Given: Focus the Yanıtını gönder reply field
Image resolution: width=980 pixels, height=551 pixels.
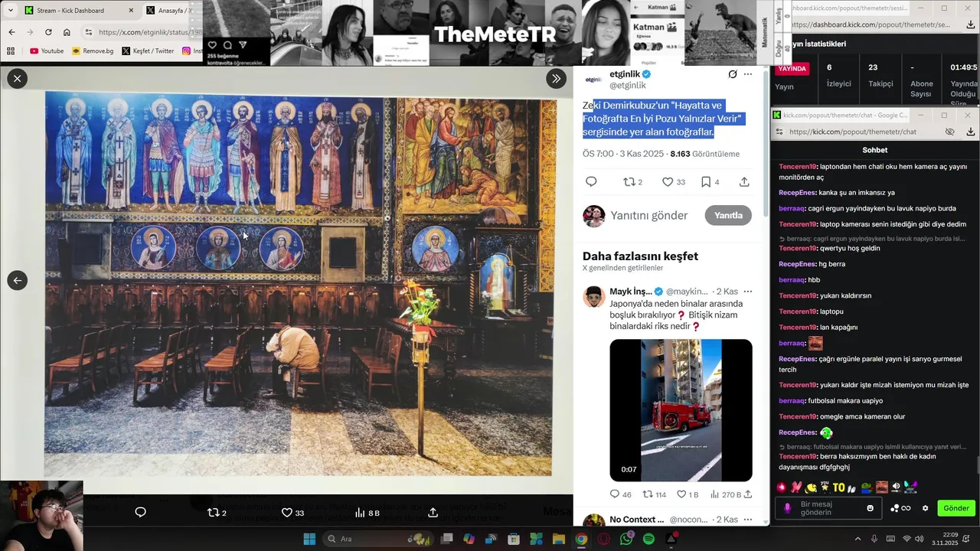Looking at the screenshot, I should coord(649,216).
